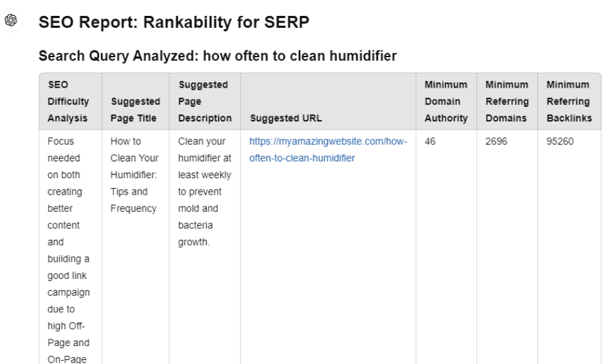611x364 pixels.
Task: Click 'mold and bacteria growth' text in description
Action: [x=198, y=225]
